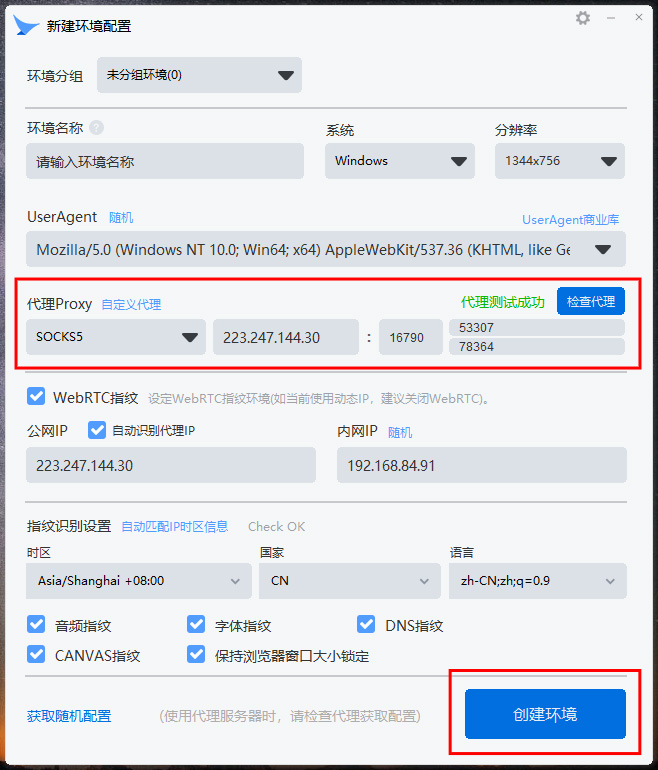Image resolution: width=658 pixels, height=770 pixels.
Task: Expand the SOCKS5 proxy type dropdown
Action: tap(116, 337)
